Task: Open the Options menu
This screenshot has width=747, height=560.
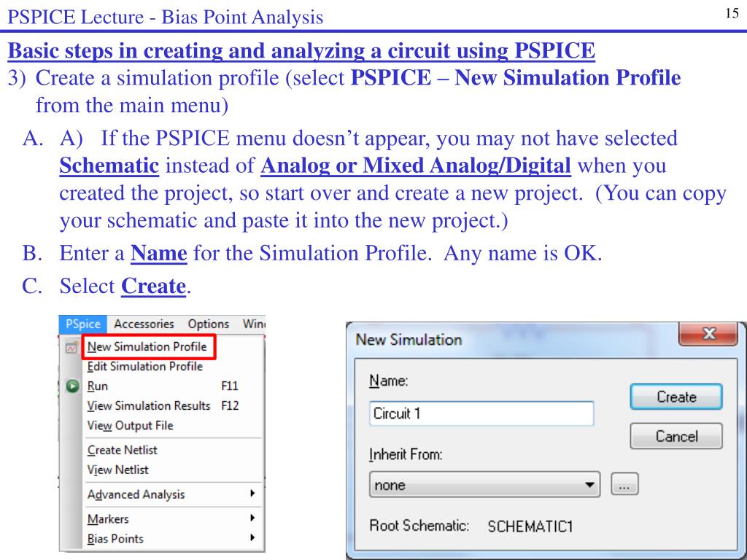Action: 208,324
